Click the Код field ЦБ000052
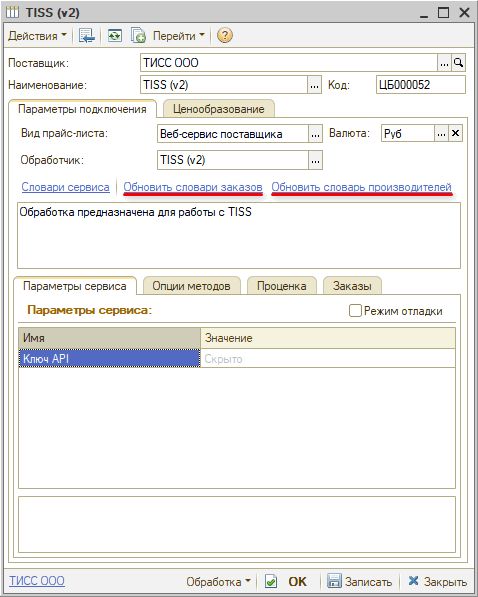The width and height of the screenshot is (478, 597). (x=421, y=85)
